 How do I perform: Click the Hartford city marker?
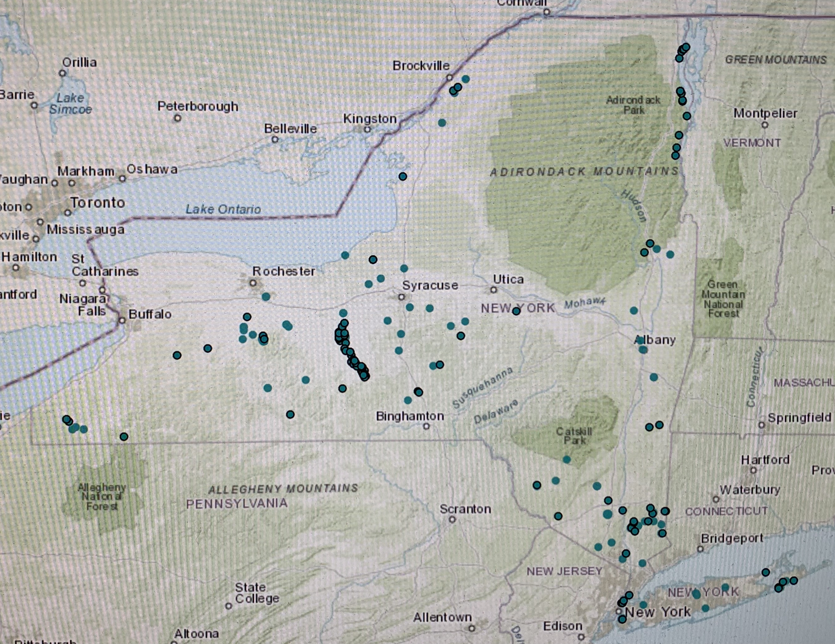(753, 470)
